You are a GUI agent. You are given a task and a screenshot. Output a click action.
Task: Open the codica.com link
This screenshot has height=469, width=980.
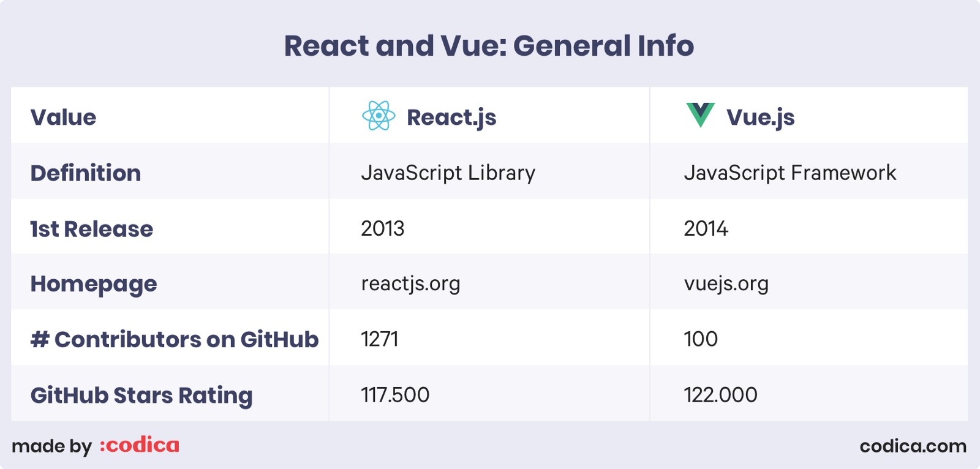click(913, 446)
